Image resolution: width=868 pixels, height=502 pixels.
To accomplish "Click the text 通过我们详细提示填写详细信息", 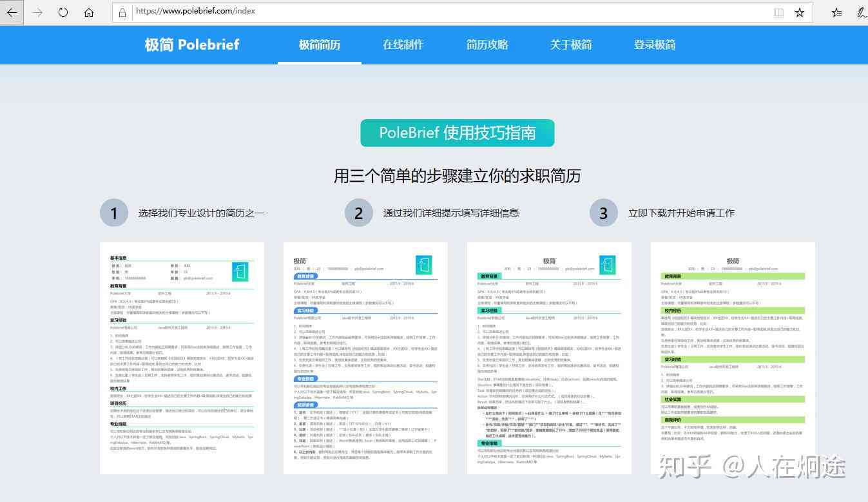I will [x=451, y=213].
